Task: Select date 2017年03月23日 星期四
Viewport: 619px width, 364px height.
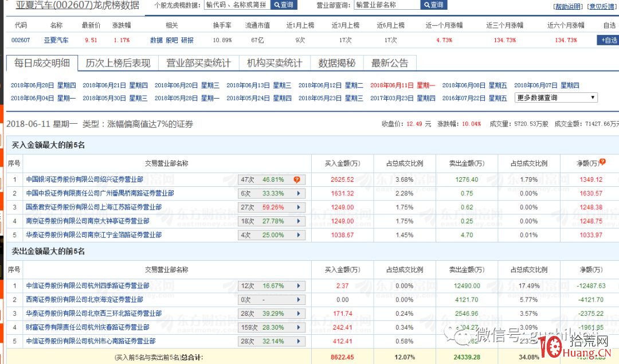Action: (x=403, y=98)
